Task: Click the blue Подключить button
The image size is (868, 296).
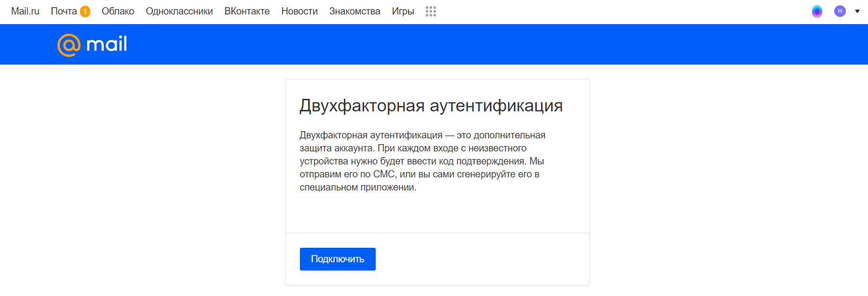Action: [338, 259]
